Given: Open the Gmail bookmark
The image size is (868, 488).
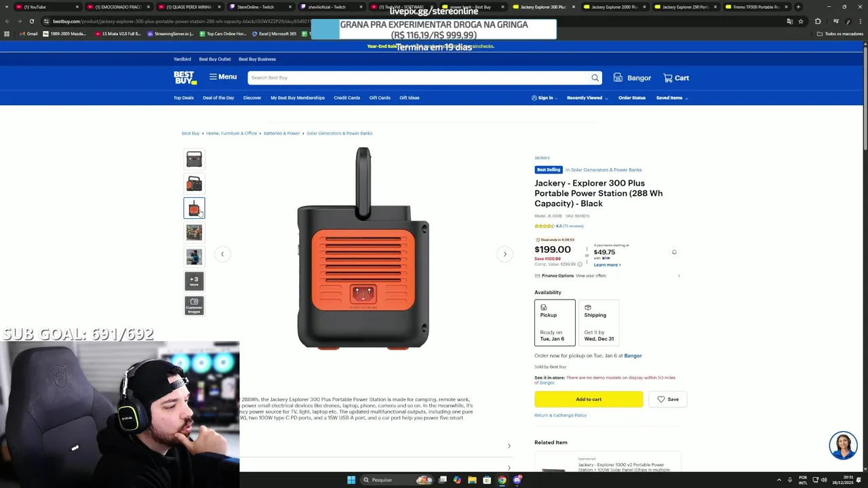Looking at the screenshot, I should (28, 33).
